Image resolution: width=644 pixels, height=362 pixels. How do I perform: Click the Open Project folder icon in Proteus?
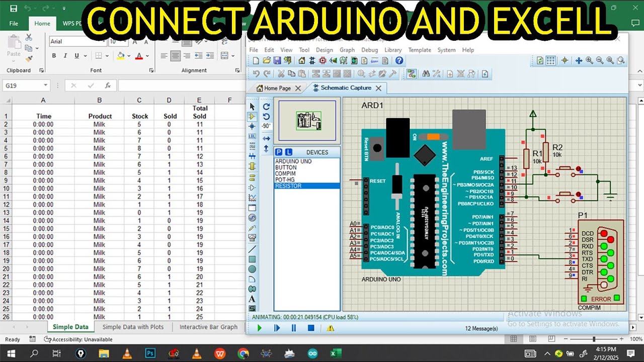coord(267,60)
